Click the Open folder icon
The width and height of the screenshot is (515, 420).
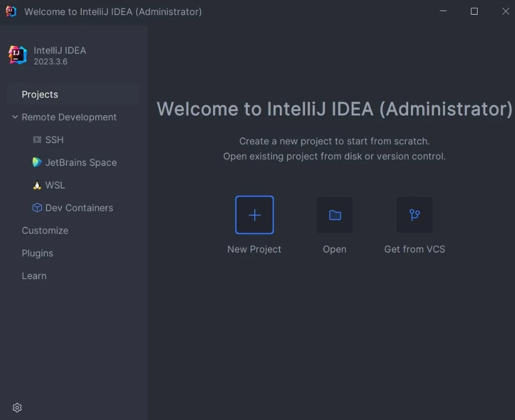(334, 215)
